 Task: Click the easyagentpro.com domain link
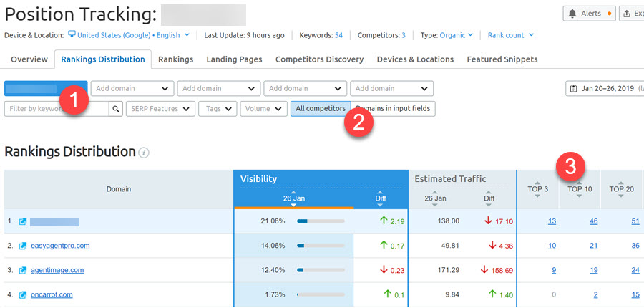[x=60, y=246]
